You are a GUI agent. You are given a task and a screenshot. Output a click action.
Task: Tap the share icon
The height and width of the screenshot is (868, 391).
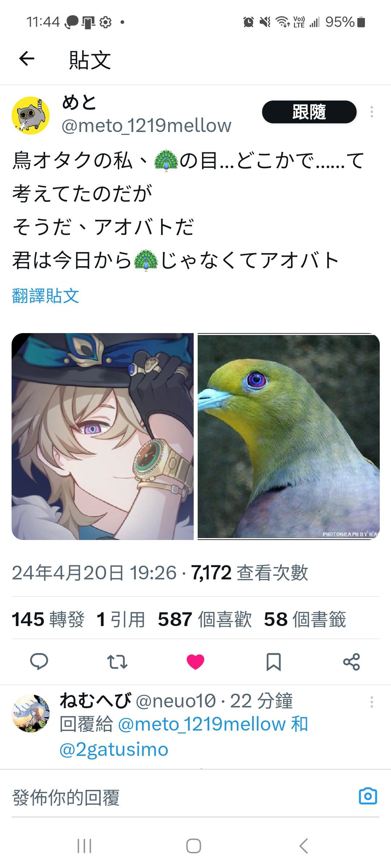[352, 662]
